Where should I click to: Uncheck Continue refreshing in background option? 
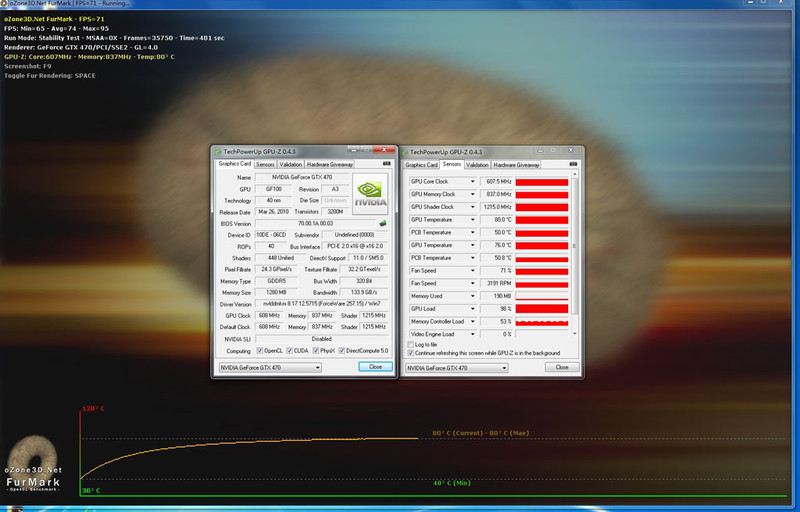411,353
